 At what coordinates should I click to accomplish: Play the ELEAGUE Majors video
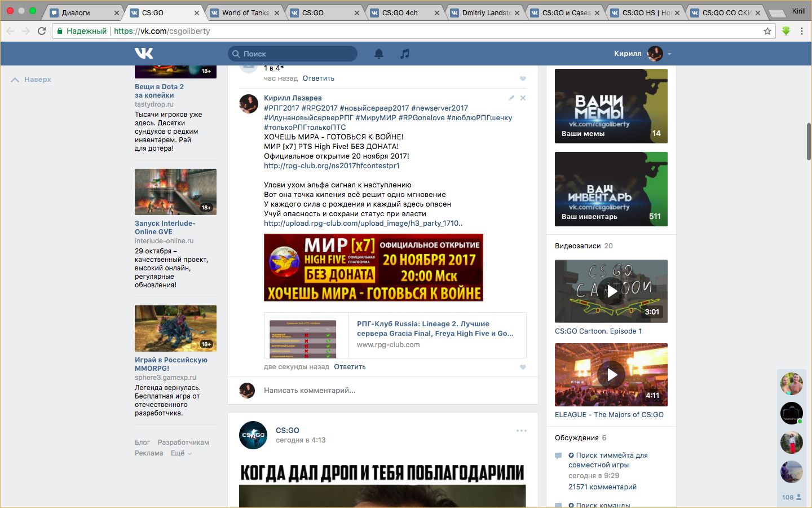tap(611, 375)
